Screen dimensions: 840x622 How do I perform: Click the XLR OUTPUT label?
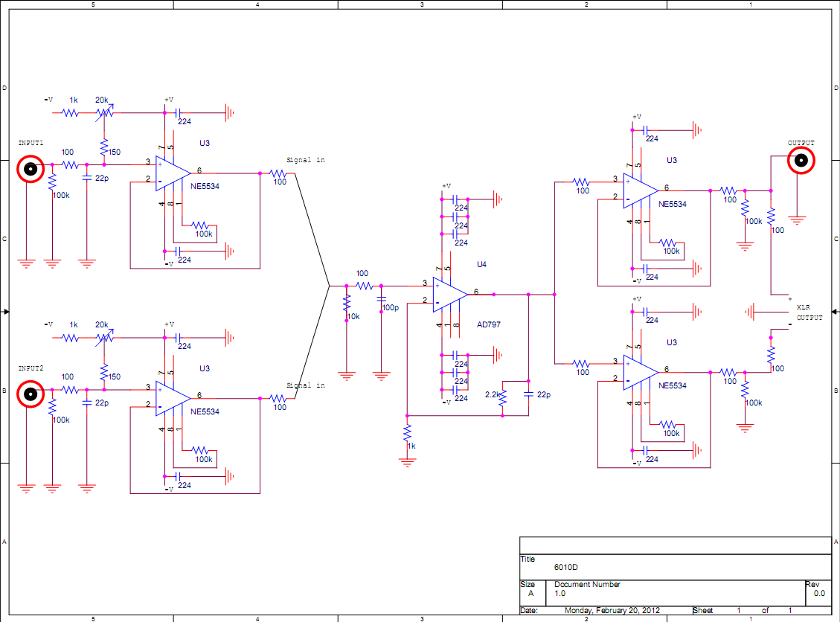point(809,312)
